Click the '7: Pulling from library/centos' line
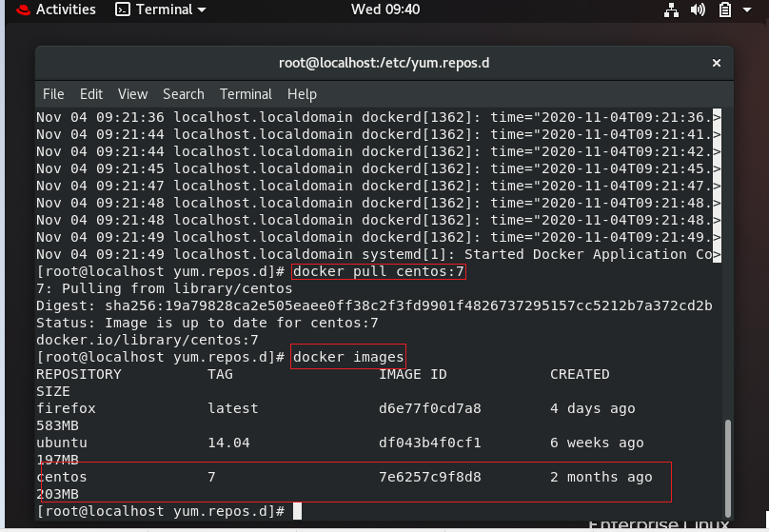Viewport: 769px width, 532px height. coord(165,288)
